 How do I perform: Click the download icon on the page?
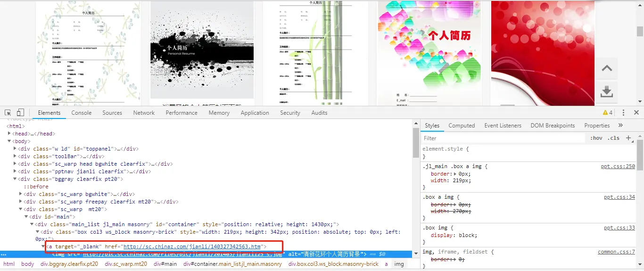click(607, 92)
